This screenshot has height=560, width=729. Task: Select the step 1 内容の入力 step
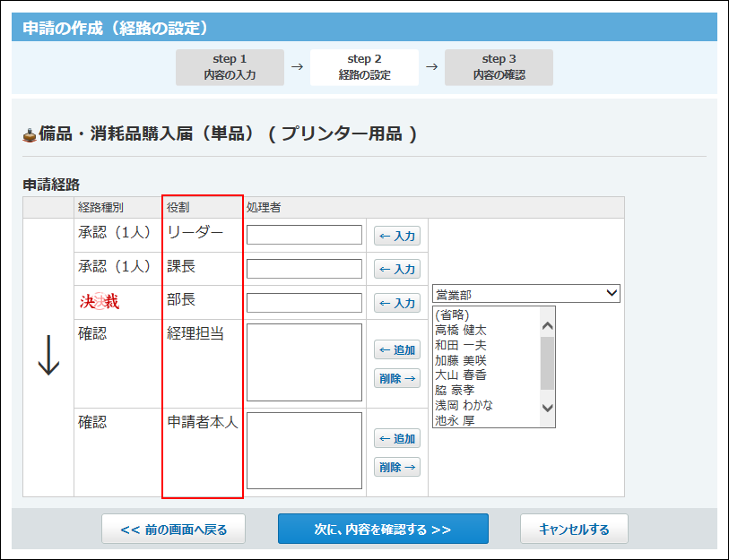(230, 67)
